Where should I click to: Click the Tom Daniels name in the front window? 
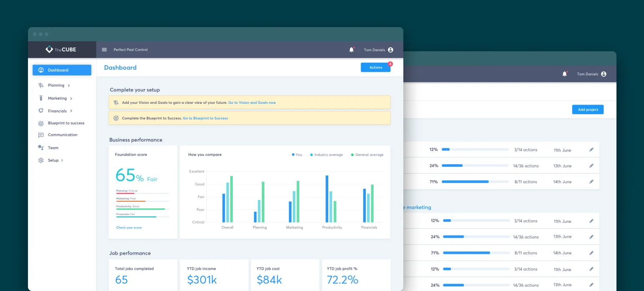coord(374,50)
